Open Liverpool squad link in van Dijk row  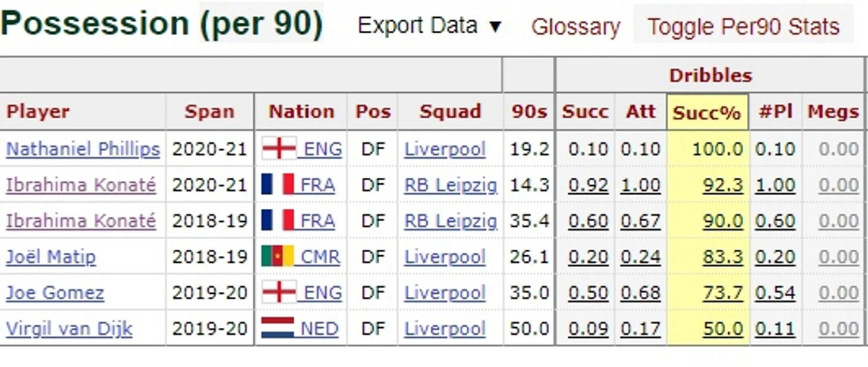click(445, 328)
